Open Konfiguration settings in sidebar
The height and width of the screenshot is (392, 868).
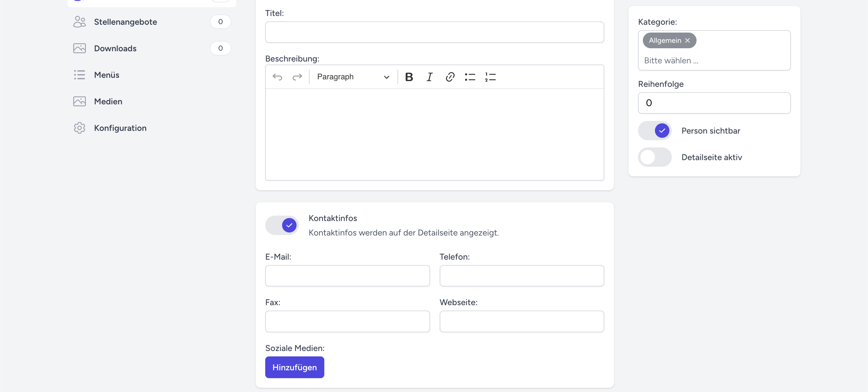120,128
